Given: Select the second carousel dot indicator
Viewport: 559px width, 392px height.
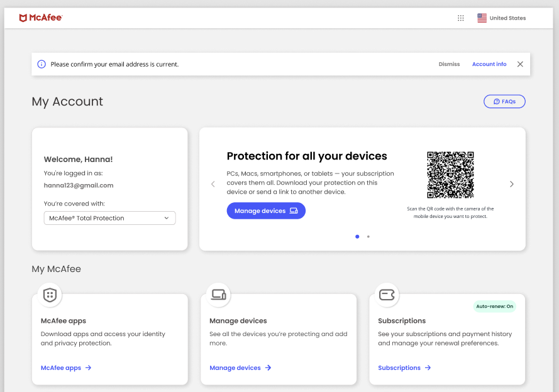Looking at the screenshot, I should click(x=368, y=236).
